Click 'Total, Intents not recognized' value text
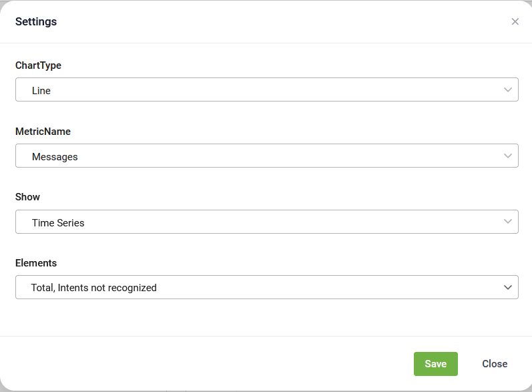Image resolution: width=532 pixels, height=392 pixels. [x=94, y=288]
